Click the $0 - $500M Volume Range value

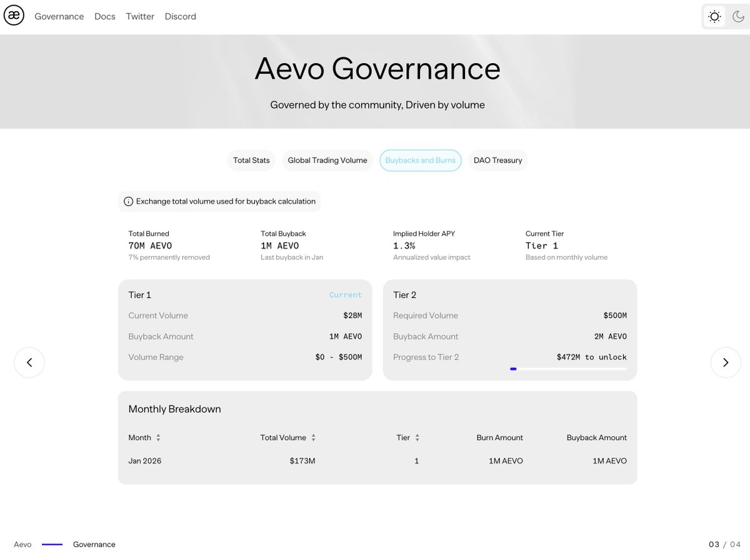point(339,357)
